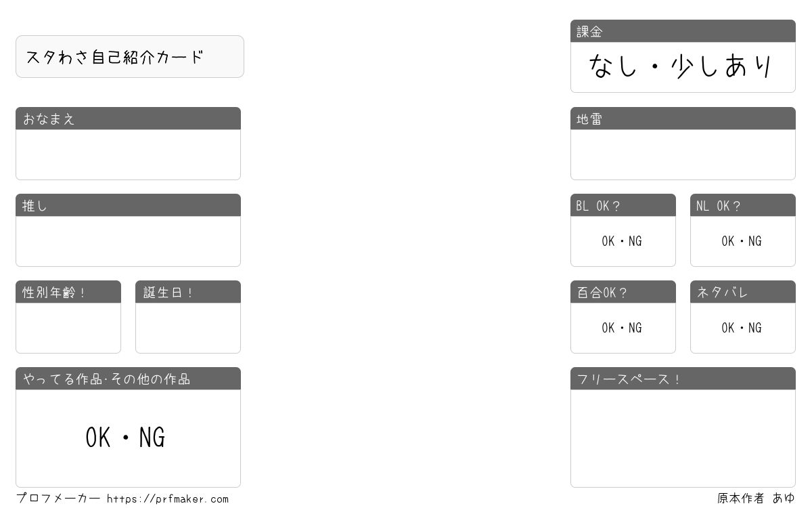Screen dimensions: 812x508
Task: Click the 課金 header label
Action: tap(589, 32)
